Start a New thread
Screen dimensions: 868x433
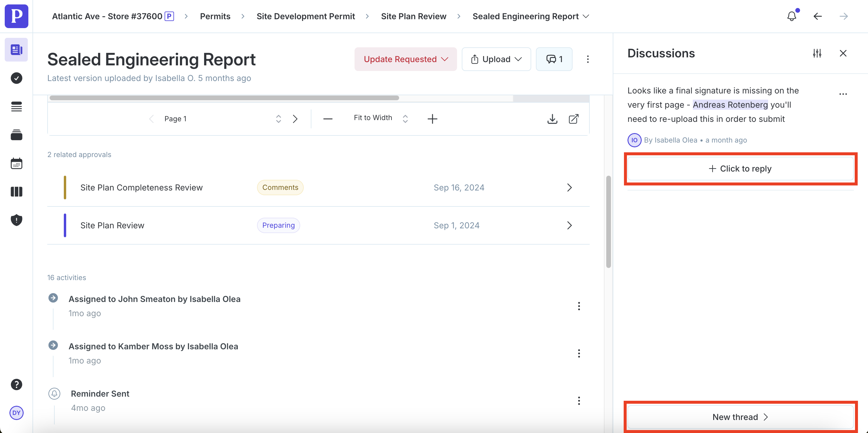point(740,417)
